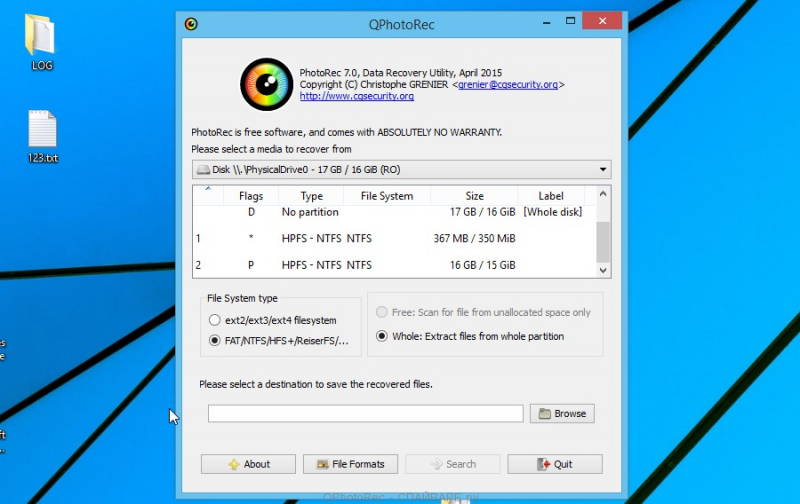Open the www.cgsecurity.org link
800x504 pixels.
pos(356,96)
